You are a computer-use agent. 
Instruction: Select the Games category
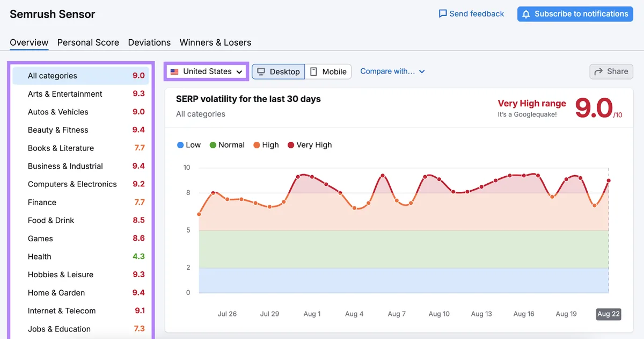[80, 239]
